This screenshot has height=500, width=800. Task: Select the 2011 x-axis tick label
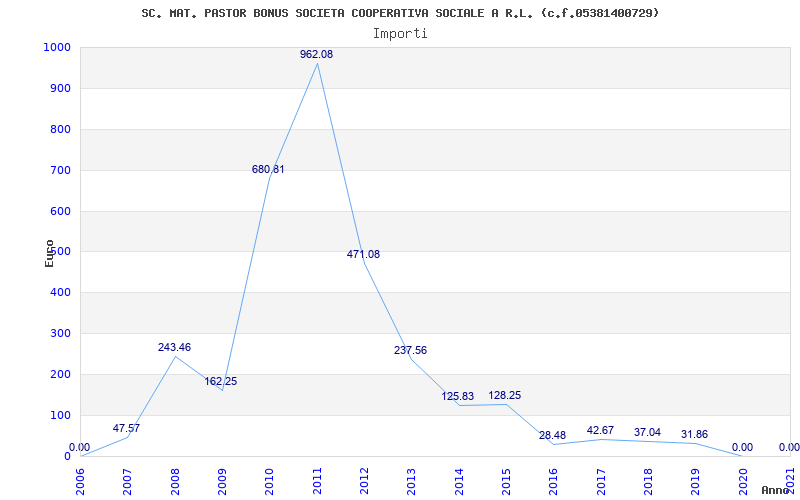tap(317, 481)
